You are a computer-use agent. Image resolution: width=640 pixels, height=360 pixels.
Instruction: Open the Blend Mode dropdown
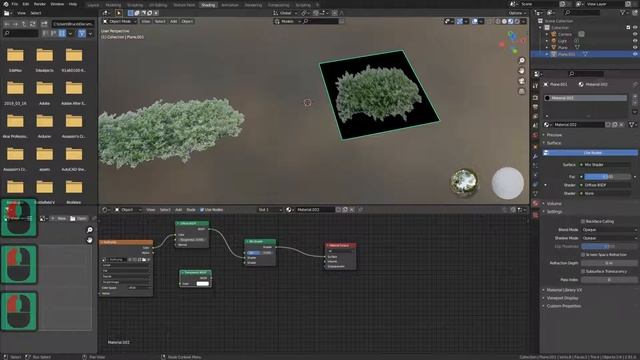point(609,230)
